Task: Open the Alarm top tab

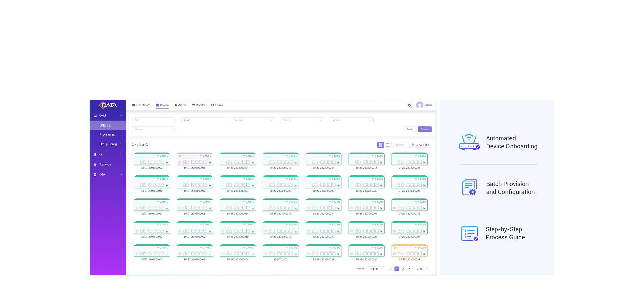Action: (x=180, y=105)
